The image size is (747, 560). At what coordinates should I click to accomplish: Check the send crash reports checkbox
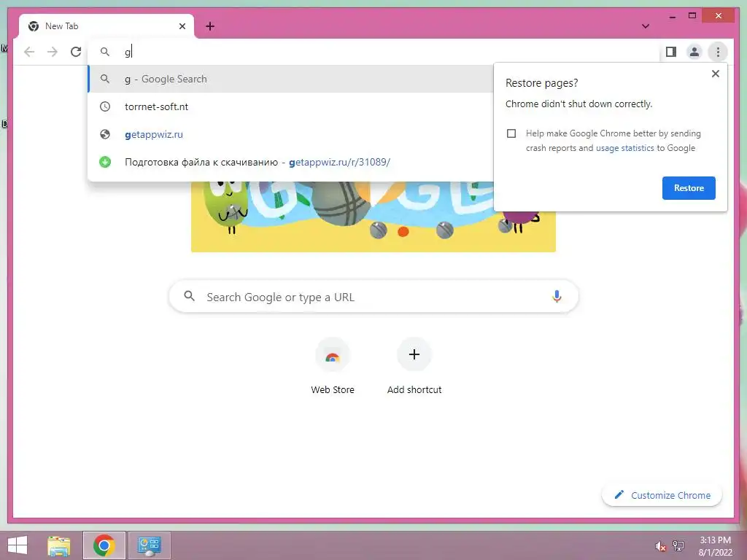point(511,133)
